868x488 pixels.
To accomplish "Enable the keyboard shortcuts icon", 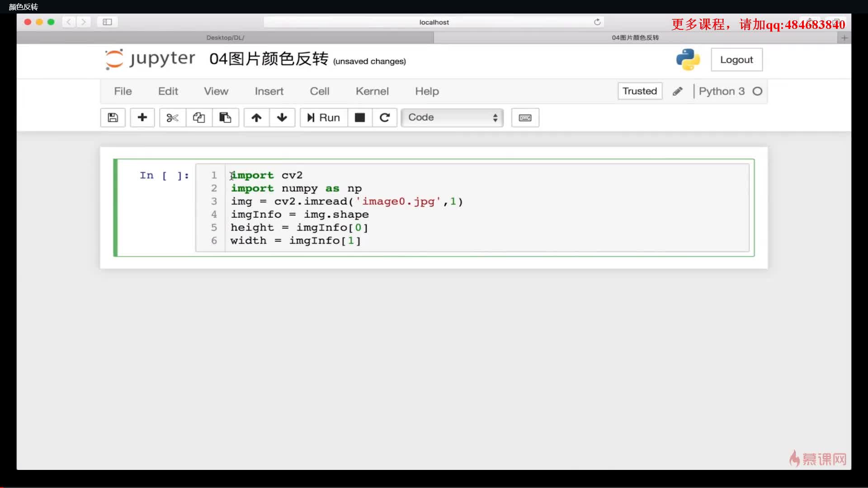I will [524, 117].
